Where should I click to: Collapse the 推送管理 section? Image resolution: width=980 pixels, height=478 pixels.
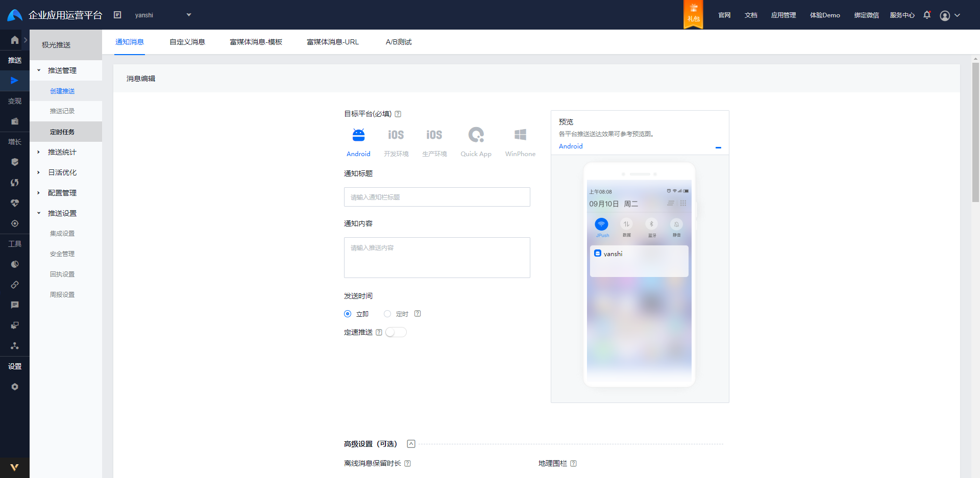(62, 70)
